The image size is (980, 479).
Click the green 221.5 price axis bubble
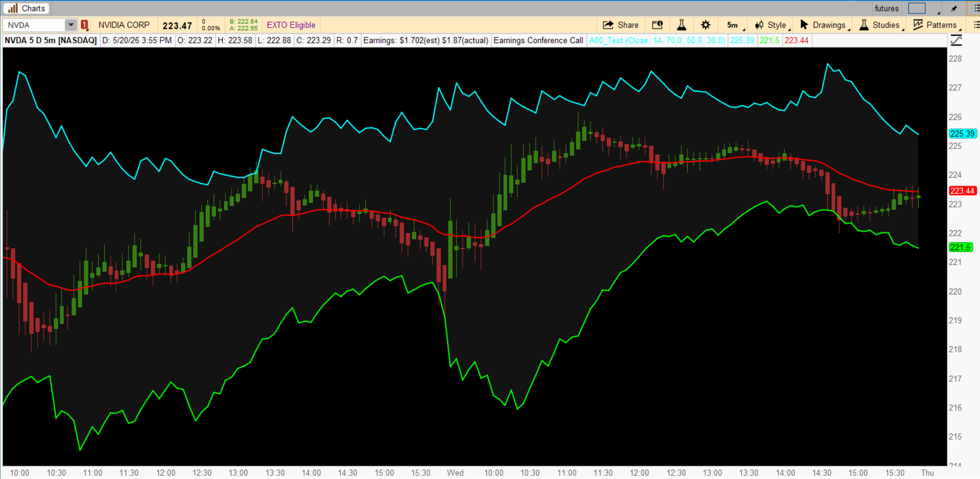pyautogui.click(x=960, y=247)
